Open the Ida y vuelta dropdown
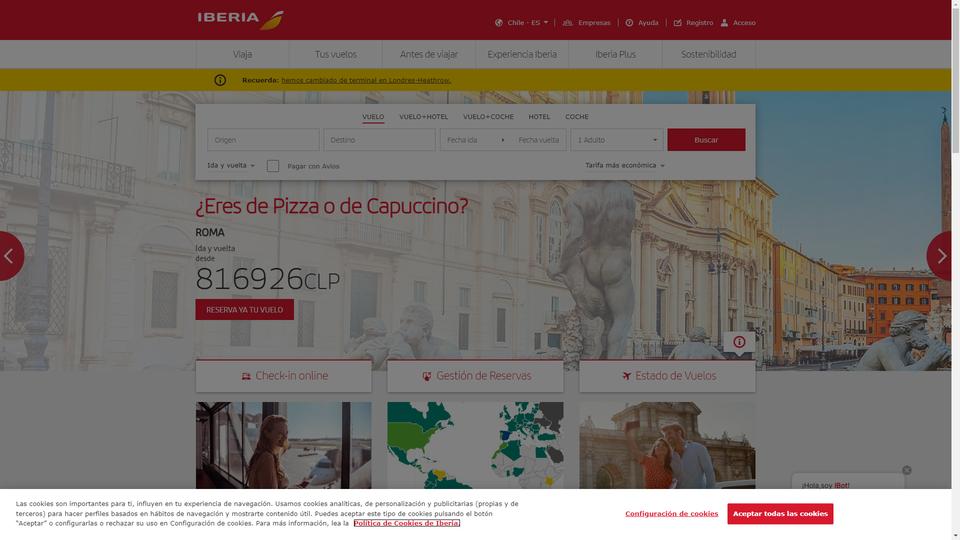 [x=231, y=165]
